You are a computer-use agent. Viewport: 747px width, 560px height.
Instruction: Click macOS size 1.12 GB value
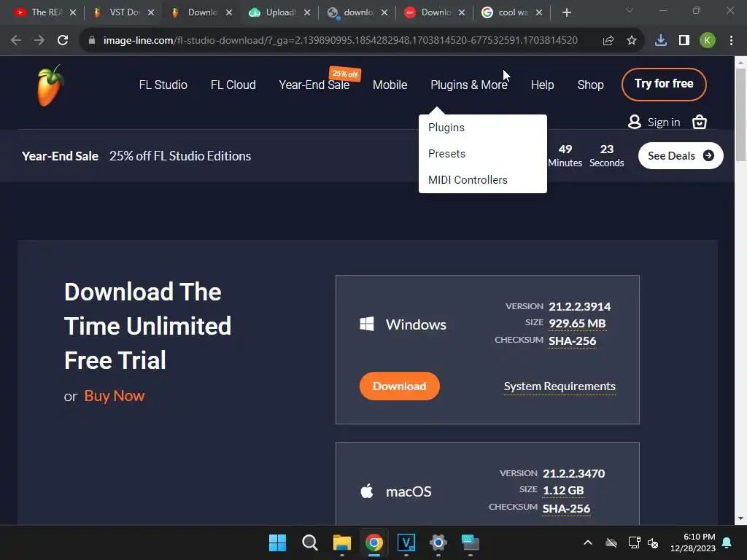563,491
